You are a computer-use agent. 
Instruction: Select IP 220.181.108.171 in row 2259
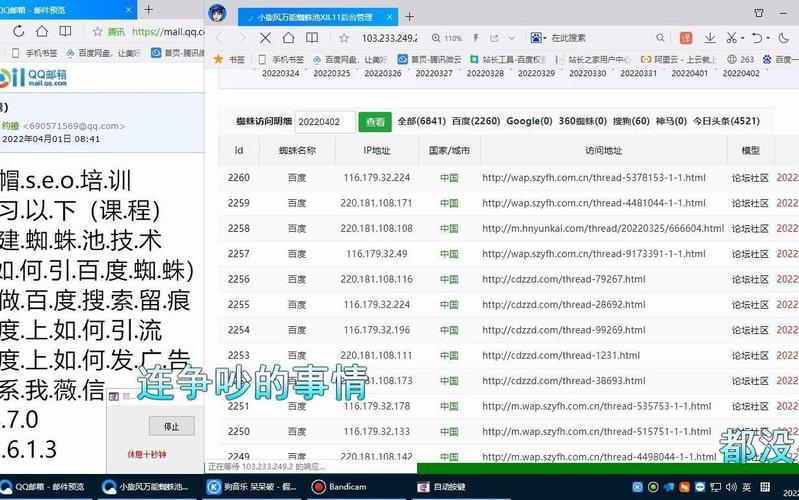coord(377,203)
